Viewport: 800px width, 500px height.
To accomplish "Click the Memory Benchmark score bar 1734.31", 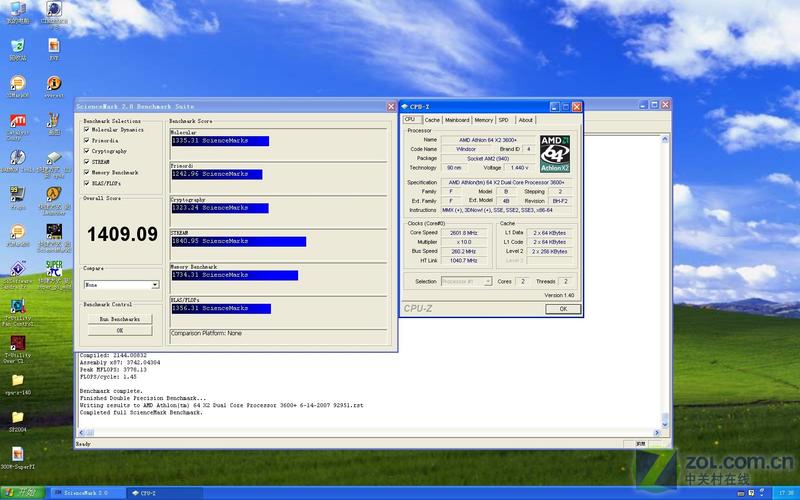I will [235, 275].
